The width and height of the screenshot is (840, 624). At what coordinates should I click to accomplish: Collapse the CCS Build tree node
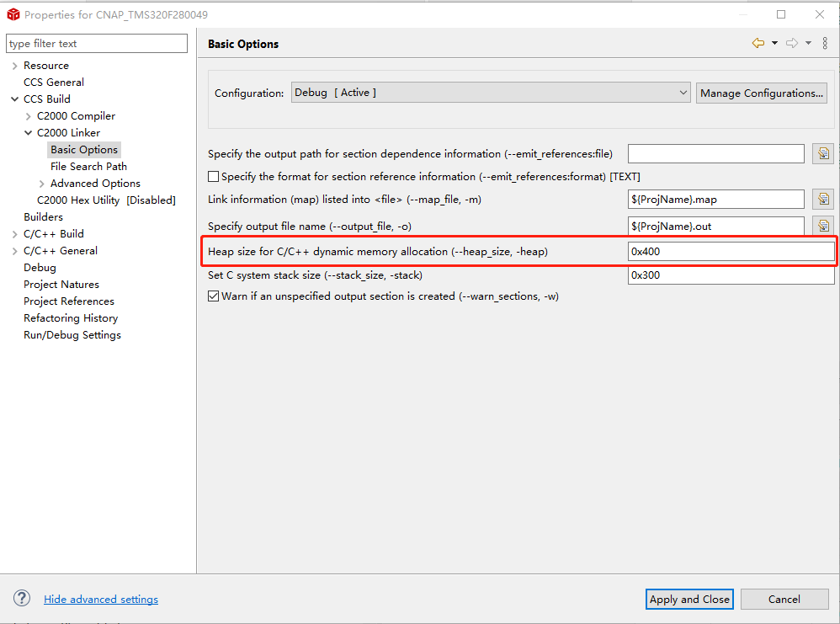point(15,99)
